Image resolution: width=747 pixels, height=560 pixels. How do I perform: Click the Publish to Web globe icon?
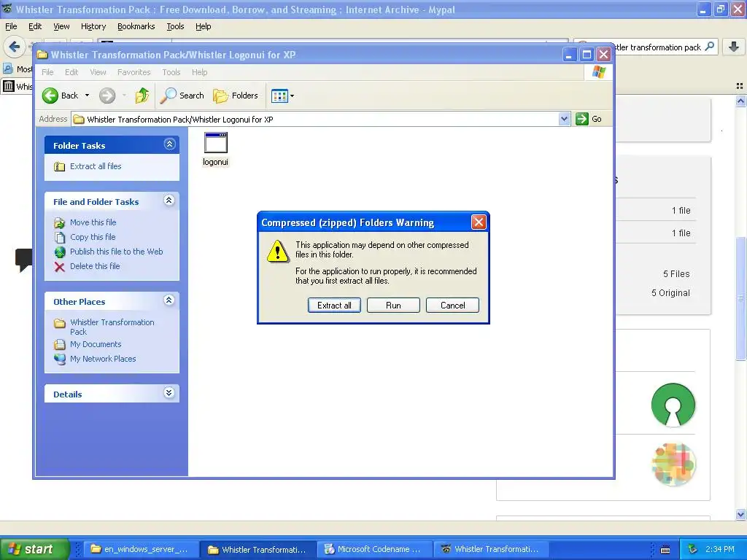[x=60, y=252]
